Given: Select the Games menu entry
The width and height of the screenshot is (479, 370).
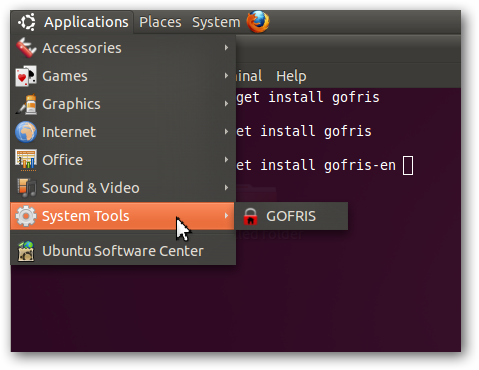Looking at the screenshot, I should tap(123, 76).
